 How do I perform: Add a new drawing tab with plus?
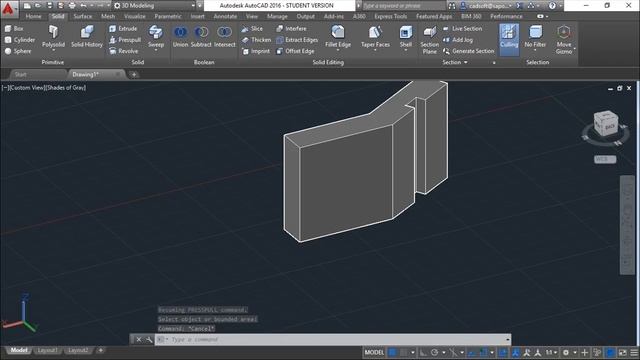coord(134,75)
